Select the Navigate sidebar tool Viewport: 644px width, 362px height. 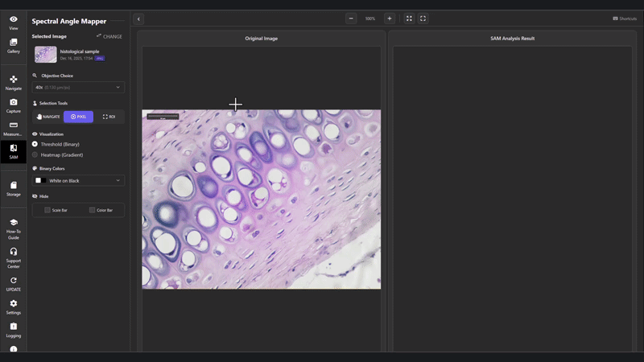[14, 83]
